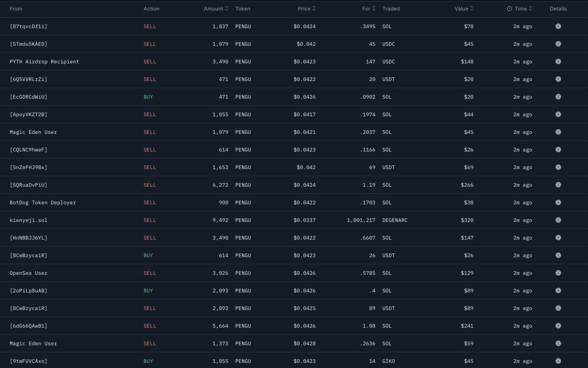View details icon for OpenSea User trade
Screen dimensions: 588x368
click(x=558, y=273)
